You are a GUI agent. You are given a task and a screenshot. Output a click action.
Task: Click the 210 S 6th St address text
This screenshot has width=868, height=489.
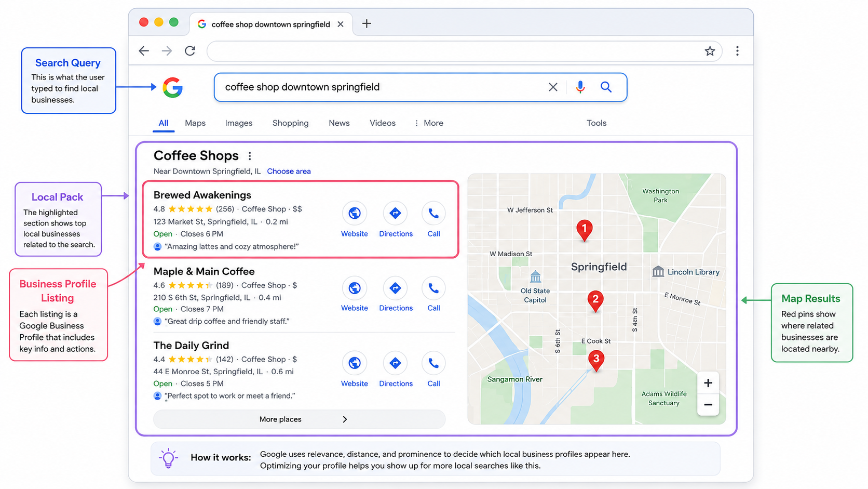point(201,298)
